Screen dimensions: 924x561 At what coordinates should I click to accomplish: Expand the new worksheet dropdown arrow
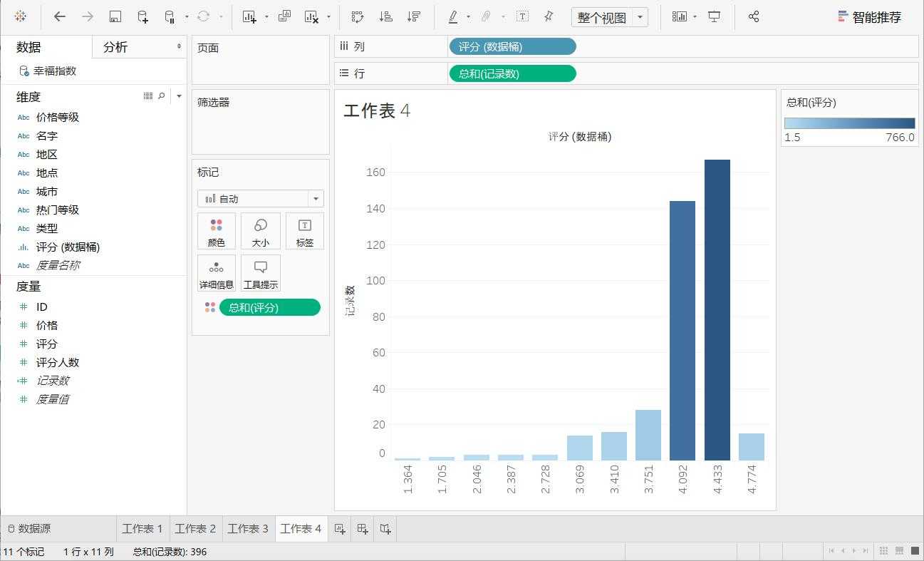point(266,17)
